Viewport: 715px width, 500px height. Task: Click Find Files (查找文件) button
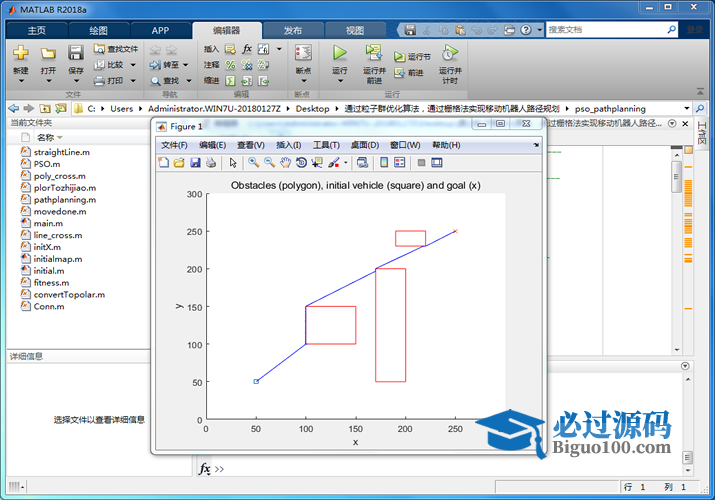[x=116, y=49]
